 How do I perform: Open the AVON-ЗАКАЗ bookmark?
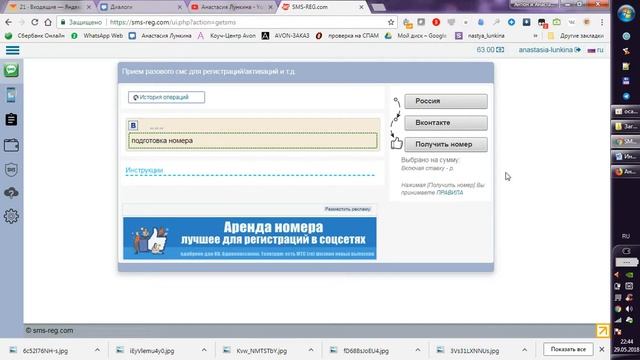[286, 36]
